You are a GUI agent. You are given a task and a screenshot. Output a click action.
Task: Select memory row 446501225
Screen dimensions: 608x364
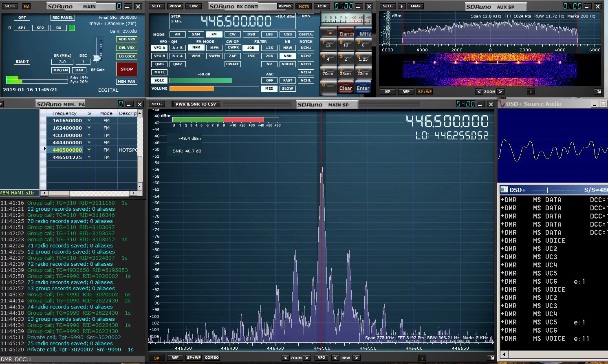point(93,157)
